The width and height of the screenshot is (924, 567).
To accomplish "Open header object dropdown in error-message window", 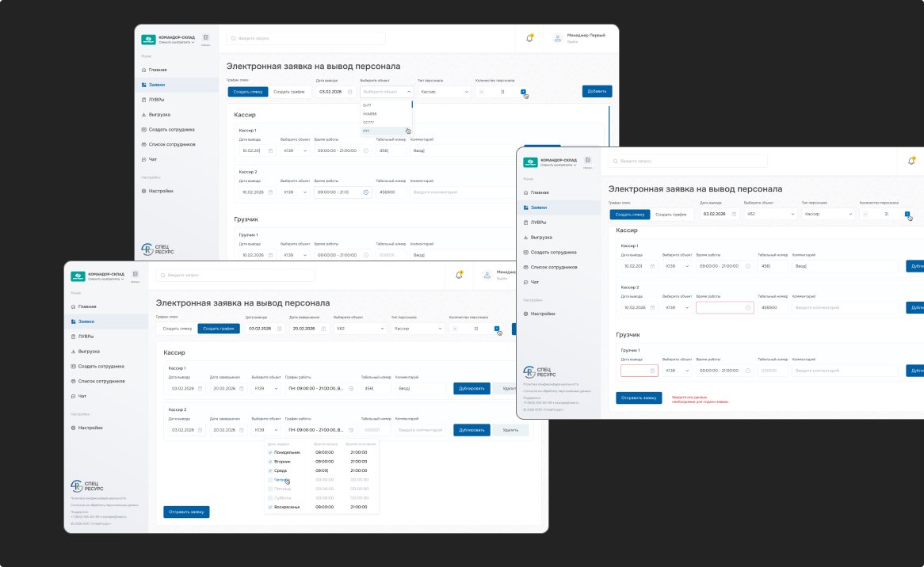I will (x=769, y=215).
